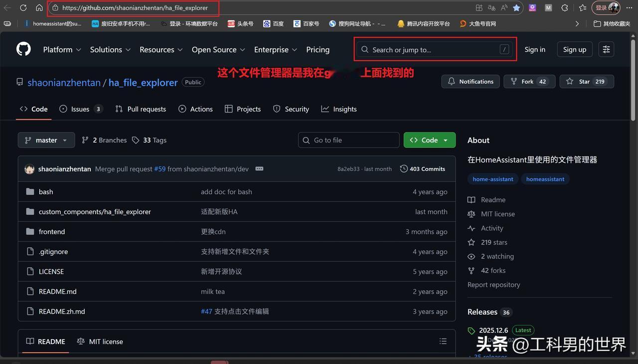Open the homeassistant topic tag
Image resolution: width=638 pixels, height=364 pixels.
(545, 179)
